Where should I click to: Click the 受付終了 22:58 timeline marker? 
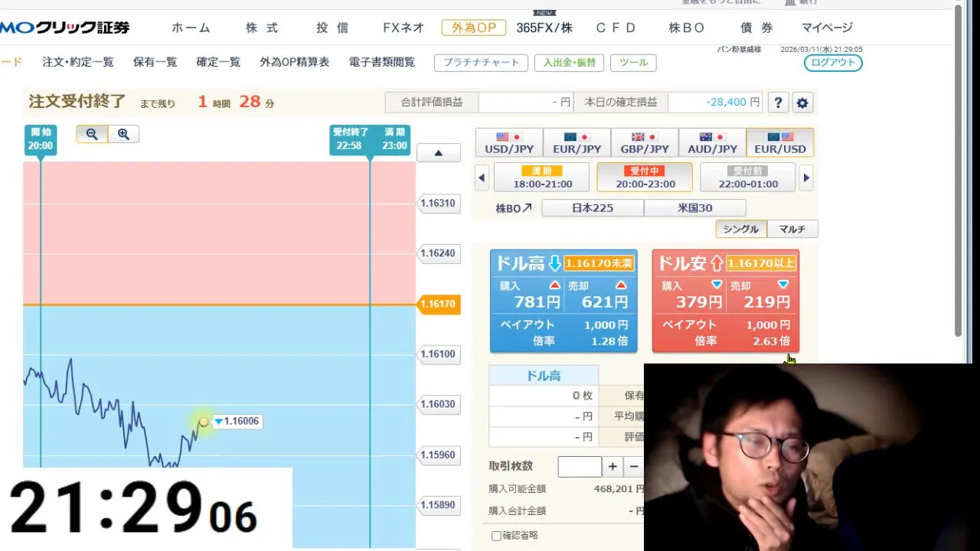[x=349, y=140]
